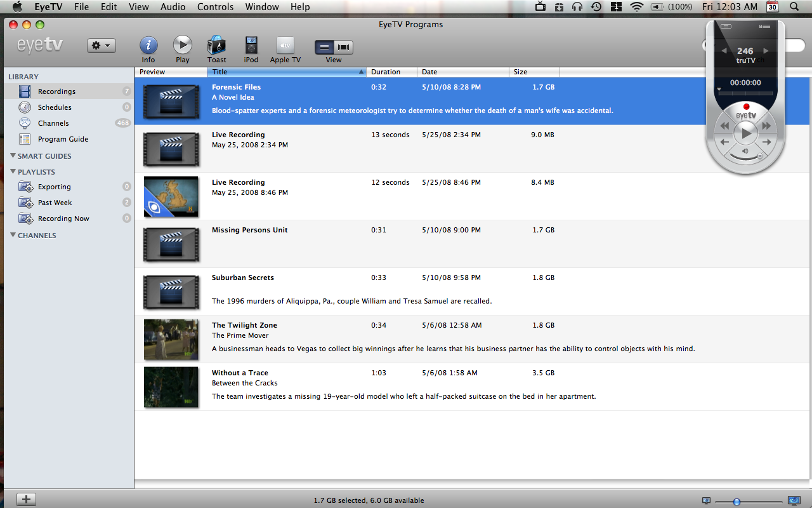812x508 pixels.
Task: Click the menu bar clock
Action: tap(730, 7)
